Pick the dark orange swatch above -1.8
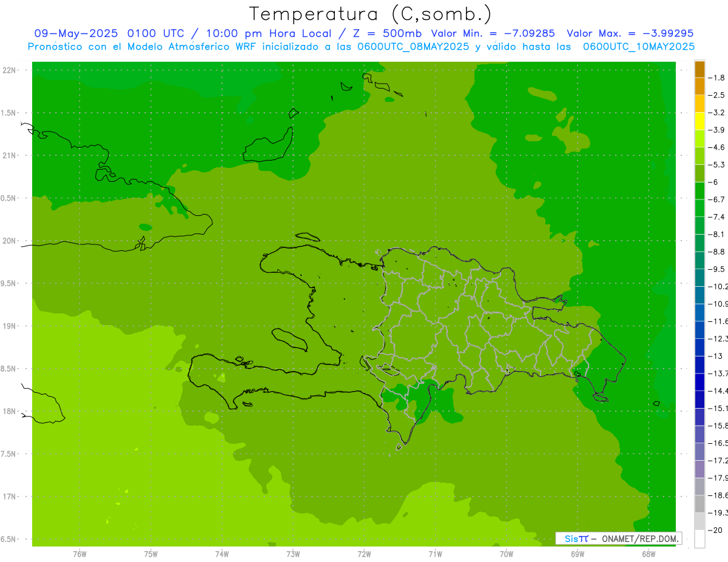 coord(699,69)
